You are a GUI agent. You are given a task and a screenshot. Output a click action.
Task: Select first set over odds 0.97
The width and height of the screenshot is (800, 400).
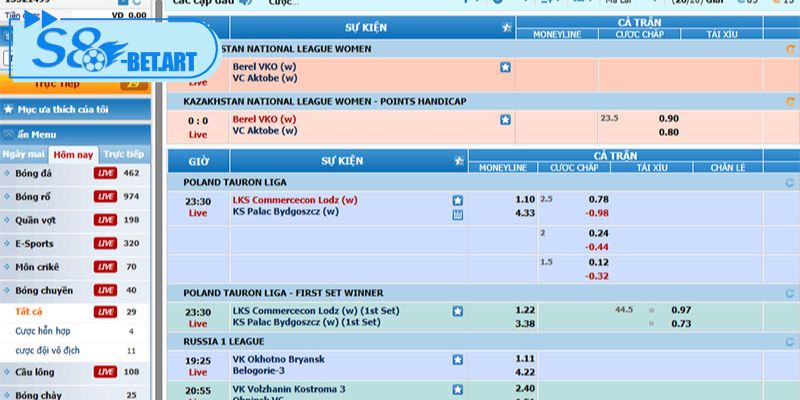681,310
